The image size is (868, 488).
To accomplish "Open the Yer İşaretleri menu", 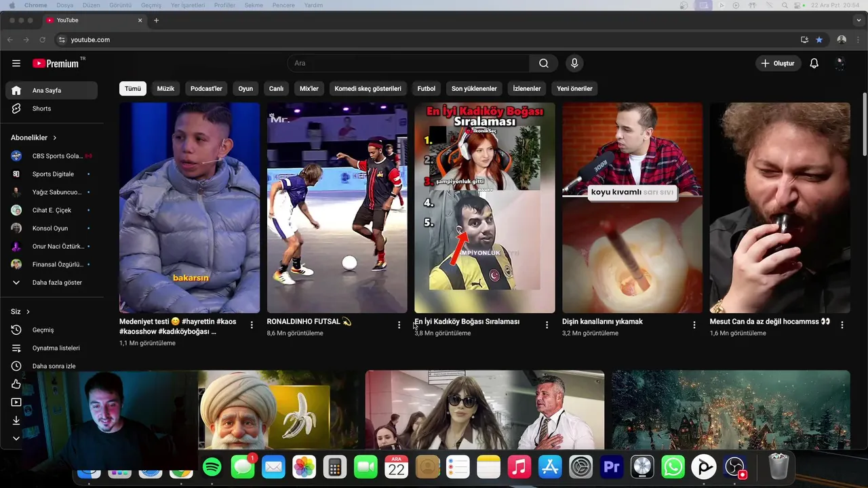I will click(186, 5).
